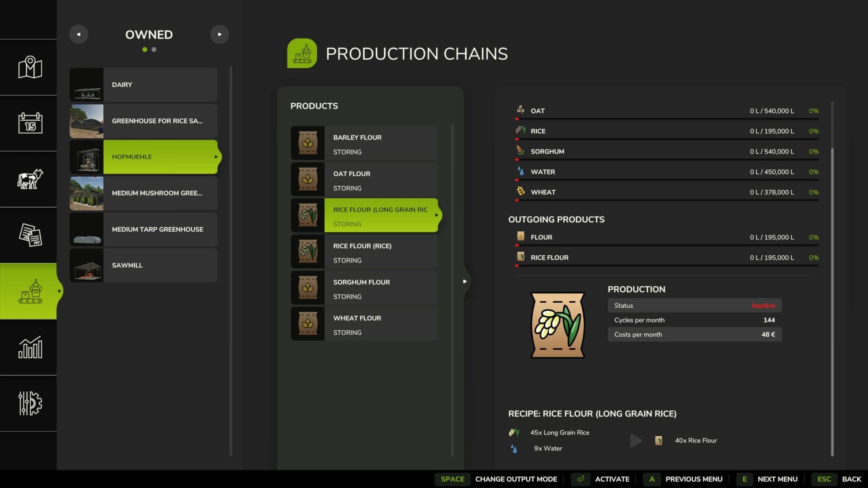Go to the next owned category arrow
Image resolution: width=868 pixels, height=488 pixels.
[x=219, y=34]
